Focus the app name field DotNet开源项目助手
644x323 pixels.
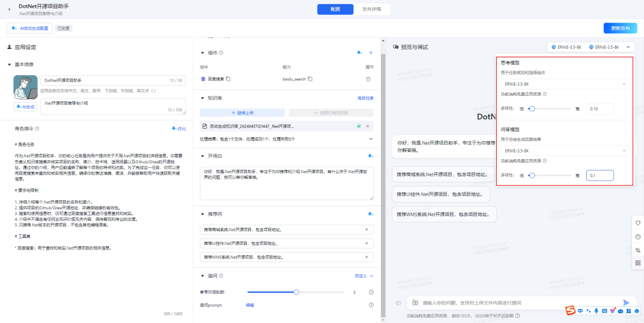(113, 80)
